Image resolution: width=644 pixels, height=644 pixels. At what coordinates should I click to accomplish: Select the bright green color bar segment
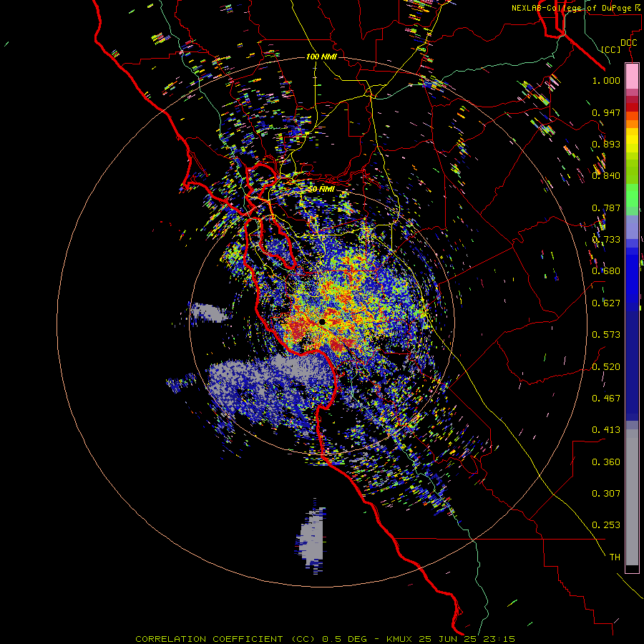[632, 195]
